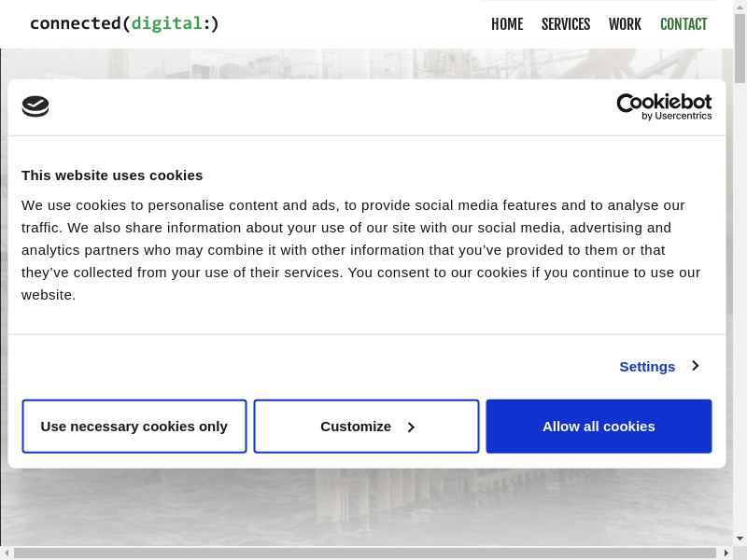
Task: Accept with Allow all cookies
Action: click(x=599, y=427)
